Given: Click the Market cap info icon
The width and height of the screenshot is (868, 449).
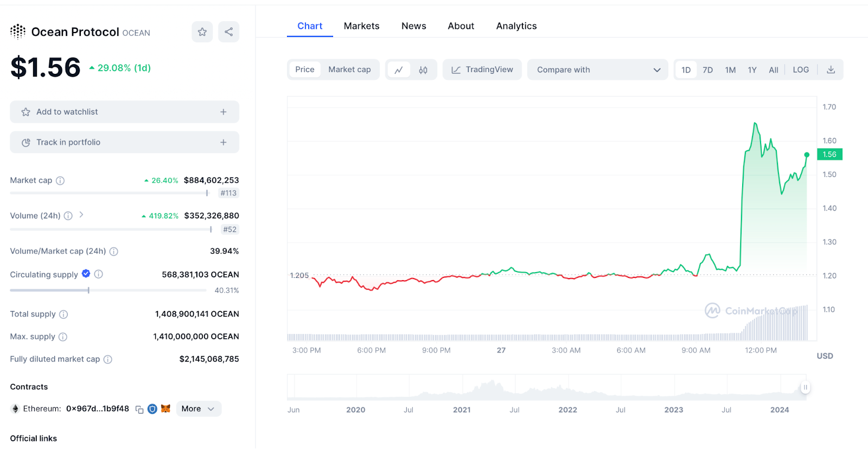Looking at the screenshot, I should [x=60, y=181].
